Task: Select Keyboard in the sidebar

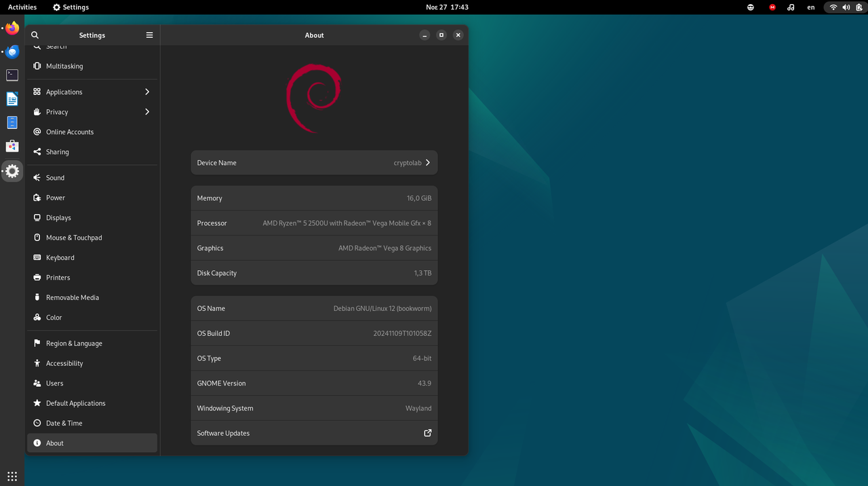Action: (92, 258)
